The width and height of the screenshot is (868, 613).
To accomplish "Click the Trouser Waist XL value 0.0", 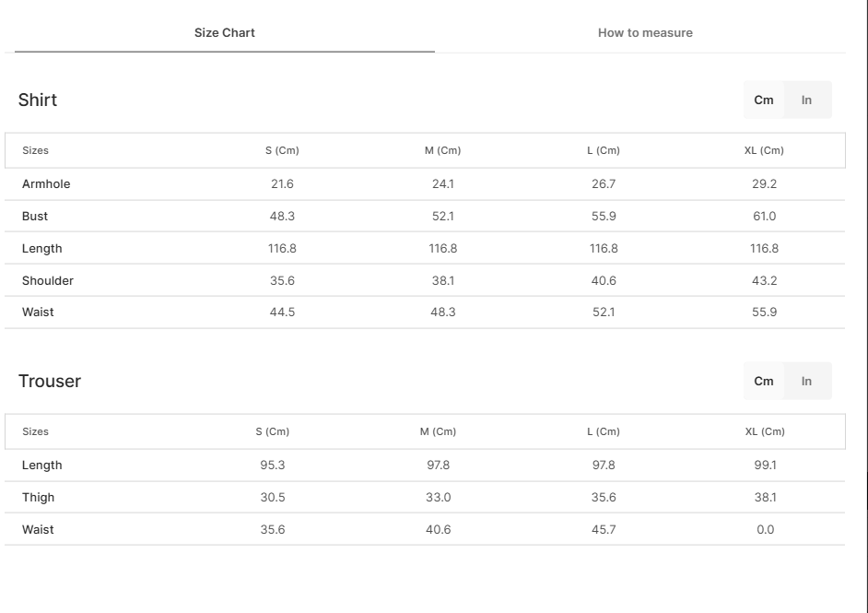I will [x=765, y=530].
